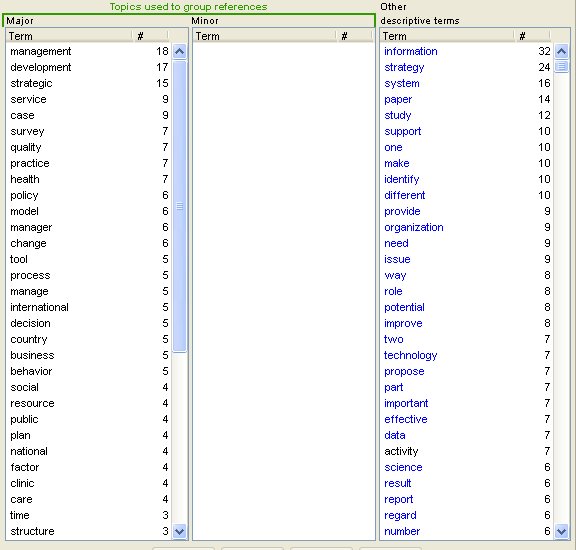This screenshot has height=550, width=576.
Task: Sort Other terms by # column header
Action: point(532,36)
